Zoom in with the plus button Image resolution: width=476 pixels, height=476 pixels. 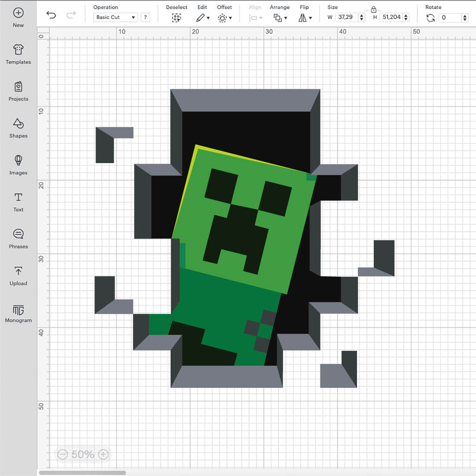[103, 454]
